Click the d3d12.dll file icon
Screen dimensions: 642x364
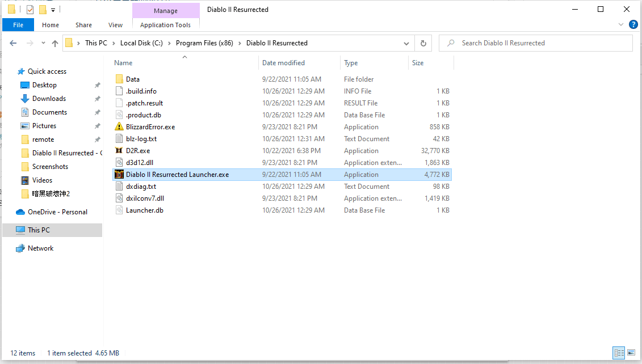[x=119, y=162]
